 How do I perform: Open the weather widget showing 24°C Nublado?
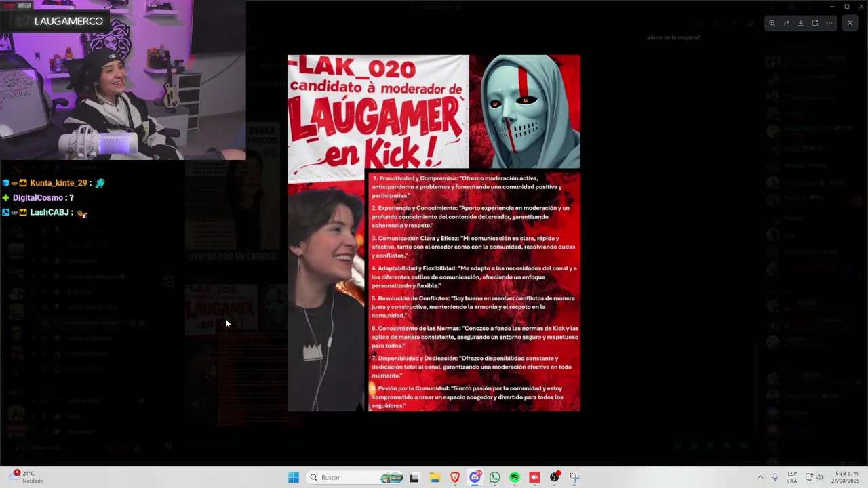pyautogui.click(x=27, y=477)
